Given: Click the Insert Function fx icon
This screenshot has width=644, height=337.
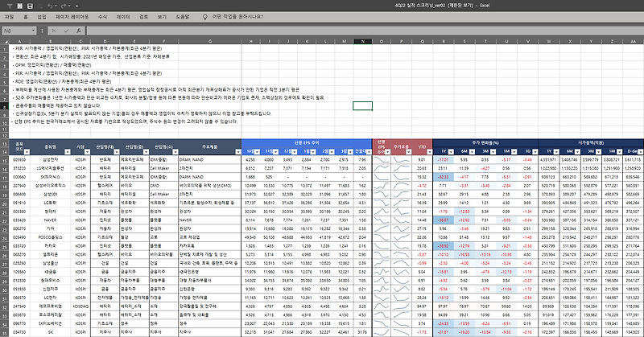Looking at the screenshot, I should pyautogui.click(x=78, y=31).
